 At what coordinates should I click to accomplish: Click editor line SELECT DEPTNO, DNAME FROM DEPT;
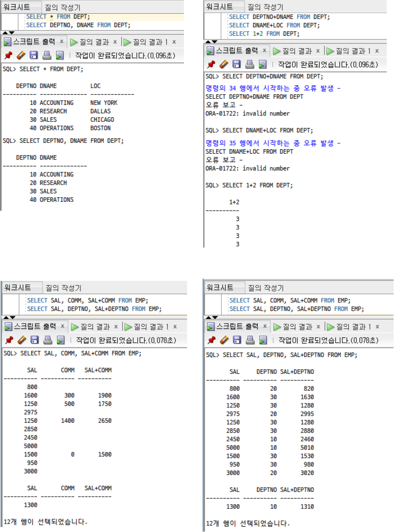click(78, 25)
